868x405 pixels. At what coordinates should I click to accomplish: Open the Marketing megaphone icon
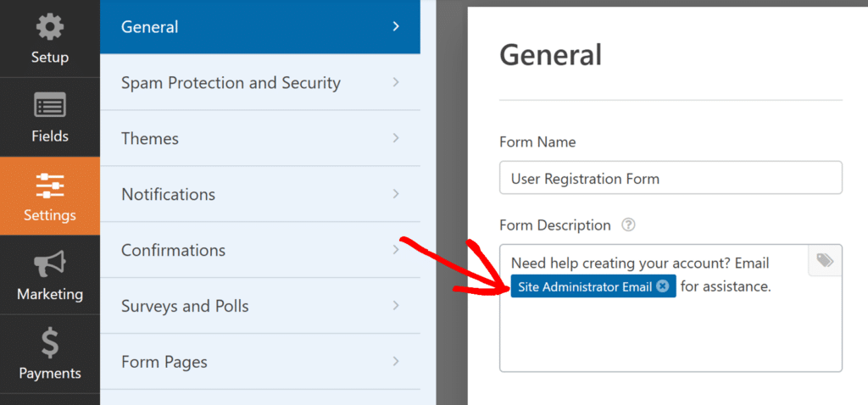click(49, 264)
